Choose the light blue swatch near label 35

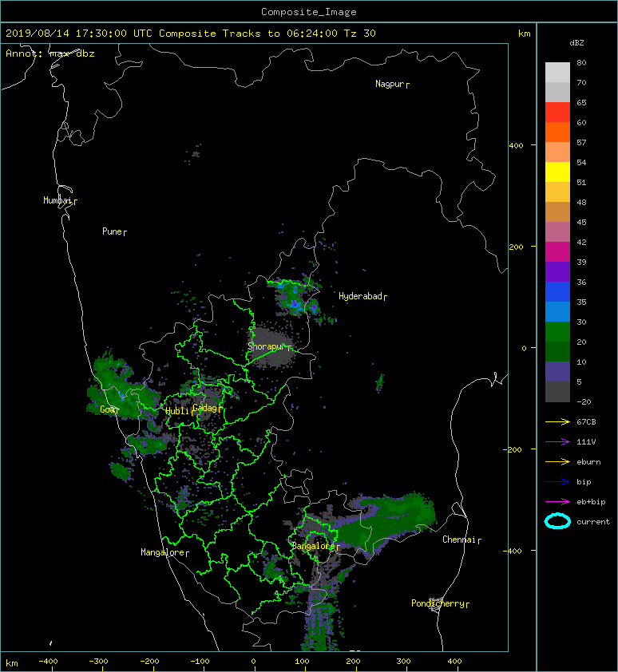point(557,311)
